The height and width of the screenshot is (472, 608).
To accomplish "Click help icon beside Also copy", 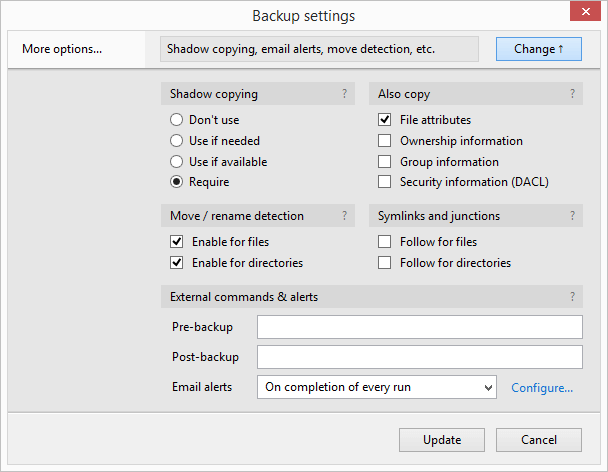I will 573,94.
